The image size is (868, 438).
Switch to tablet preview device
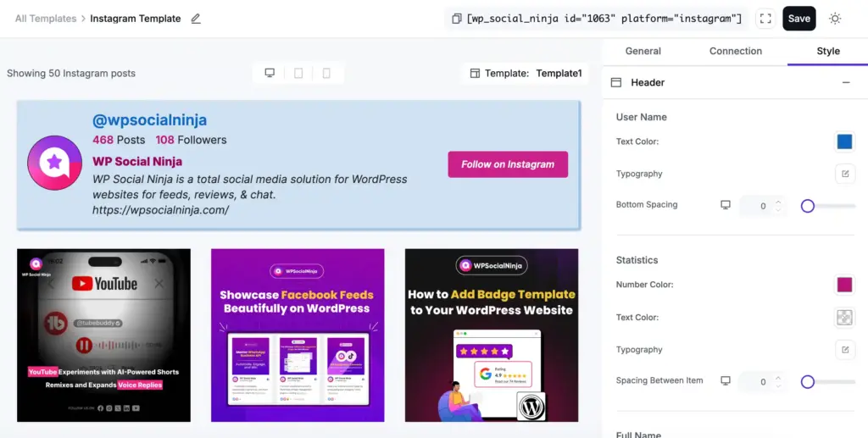click(x=298, y=73)
